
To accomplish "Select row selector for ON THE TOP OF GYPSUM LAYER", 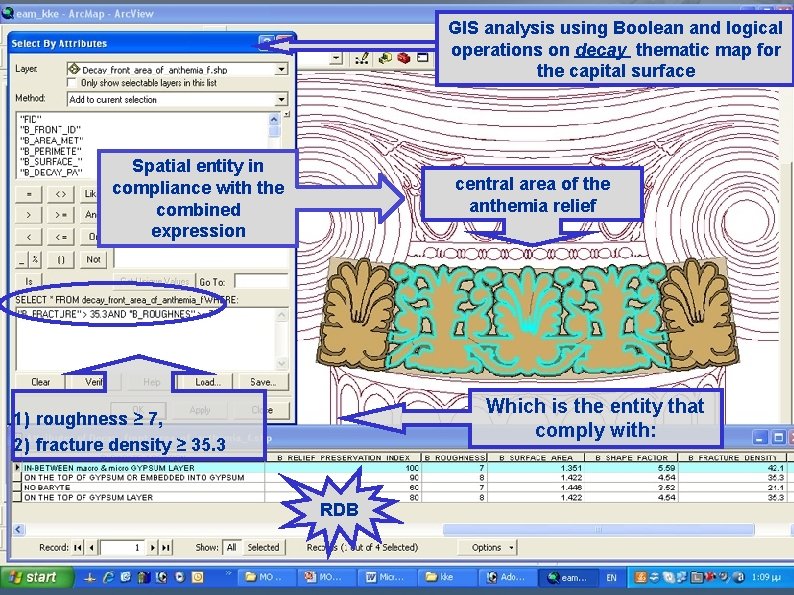I will pyautogui.click(x=17, y=498).
